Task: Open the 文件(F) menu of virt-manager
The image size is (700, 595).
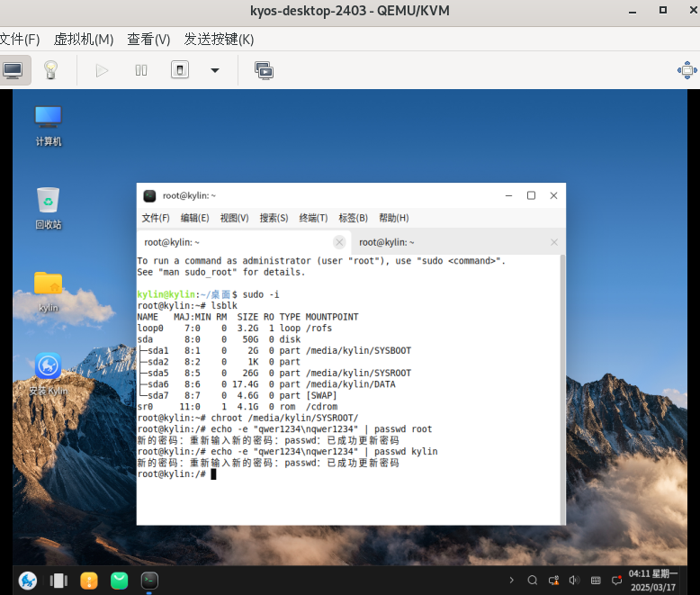Action: [x=20, y=40]
